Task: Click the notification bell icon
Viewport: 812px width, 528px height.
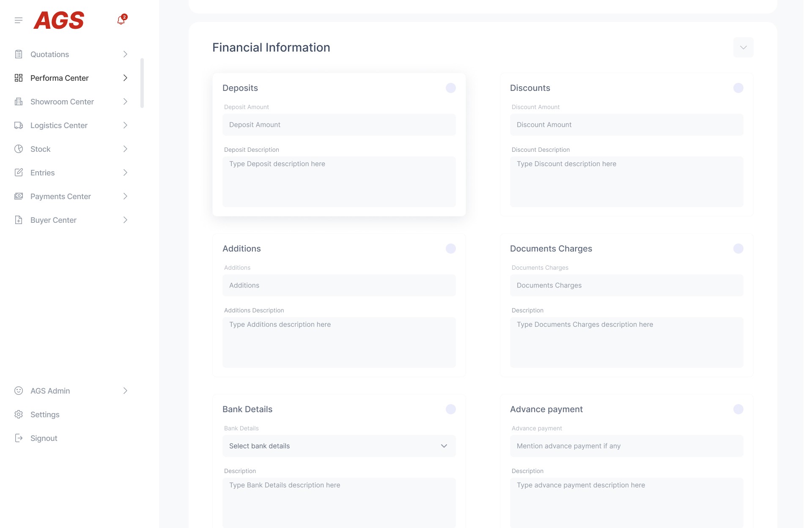Action: 121,20
